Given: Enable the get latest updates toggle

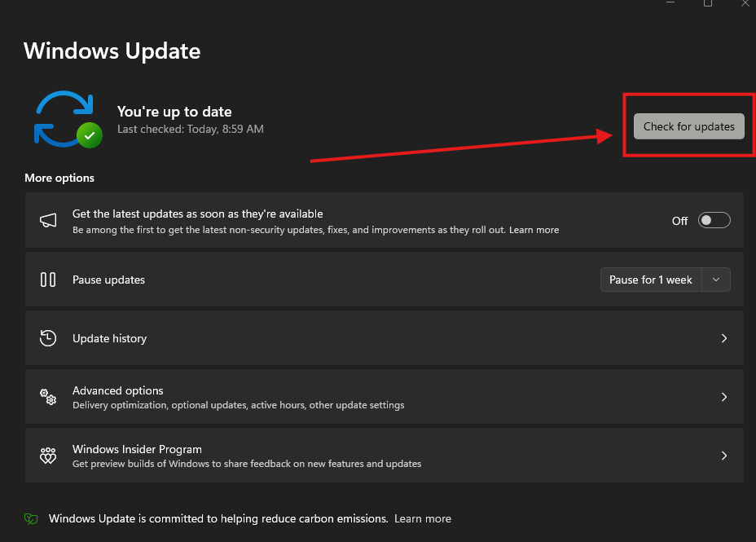Looking at the screenshot, I should [x=714, y=220].
